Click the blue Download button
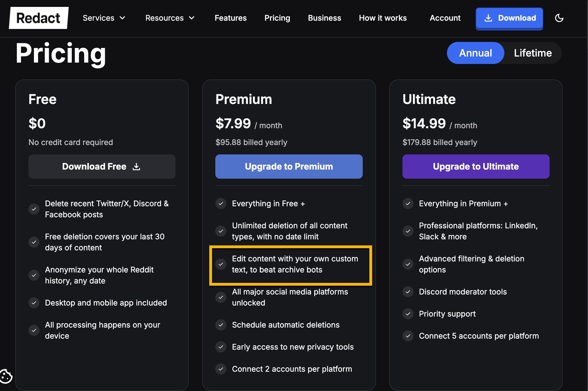 tap(509, 18)
